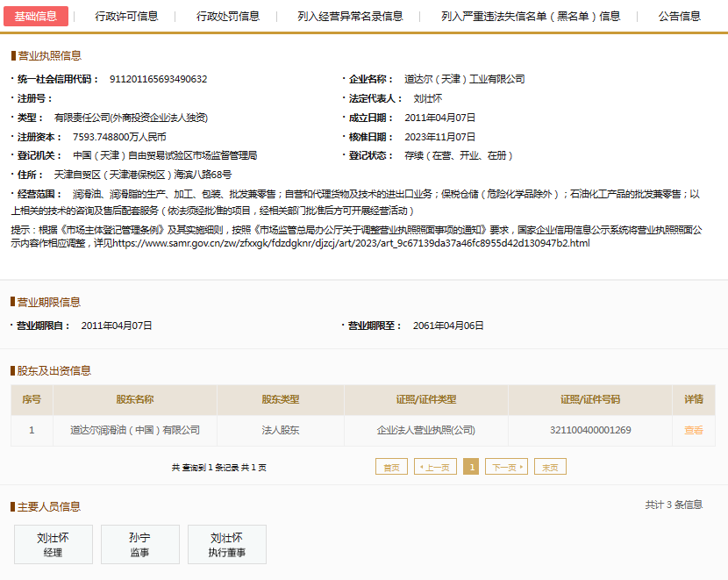The height and width of the screenshot is (580, 728).
Task: Click approval date 2023年11月07日
Action: click(439, 137)
